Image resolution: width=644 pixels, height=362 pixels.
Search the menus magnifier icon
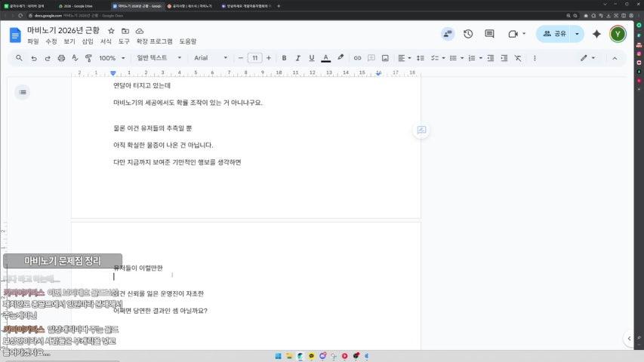click(x=19, y=58)
